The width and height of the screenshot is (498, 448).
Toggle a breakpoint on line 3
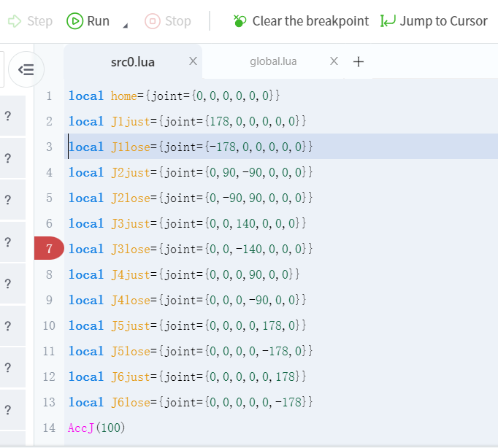pos(49,147)
